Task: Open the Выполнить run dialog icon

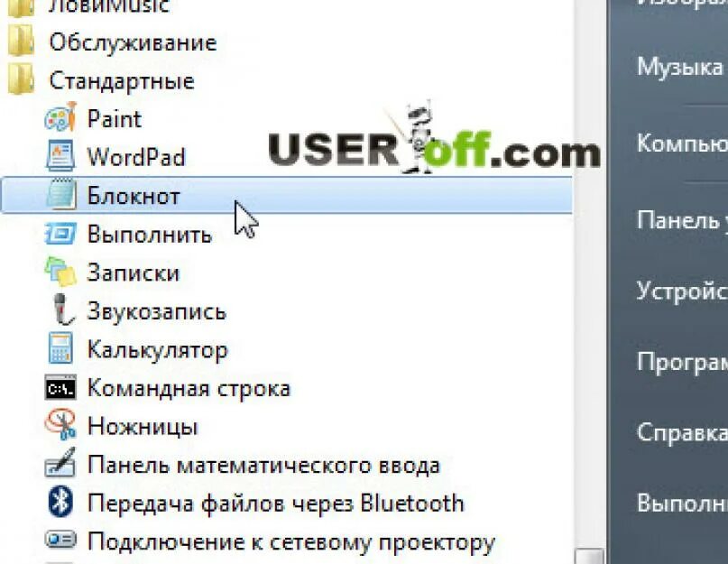Action: coord(60,233)
